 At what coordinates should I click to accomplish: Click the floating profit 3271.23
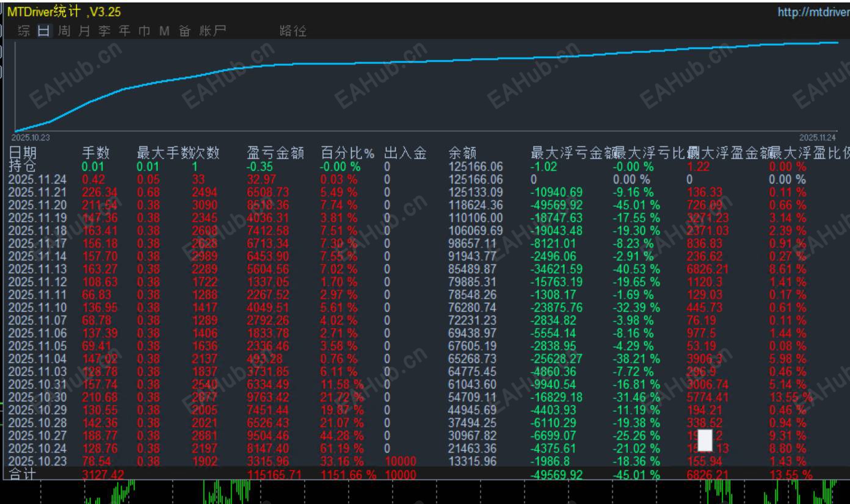[708, 218]
